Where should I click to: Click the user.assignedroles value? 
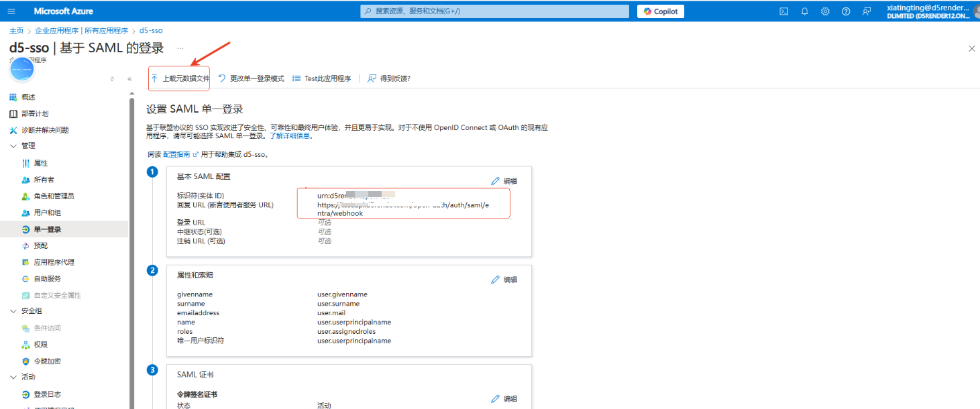[346, 331]
